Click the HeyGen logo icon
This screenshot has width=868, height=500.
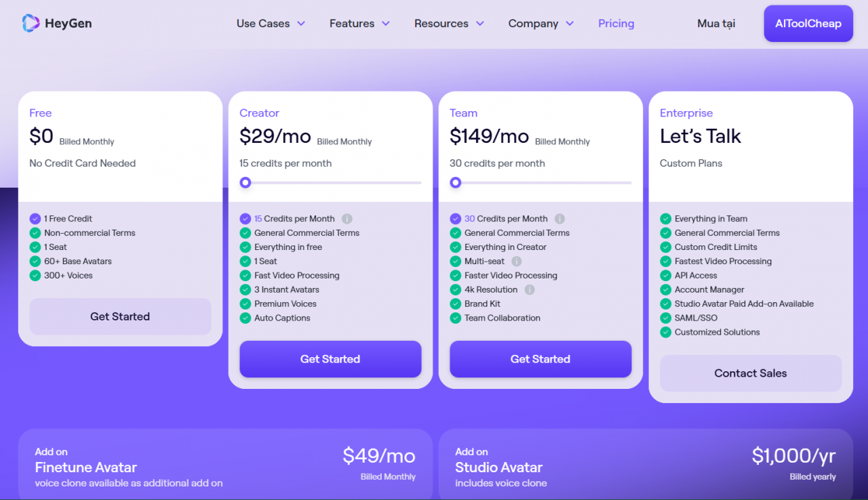pos(31,23)
